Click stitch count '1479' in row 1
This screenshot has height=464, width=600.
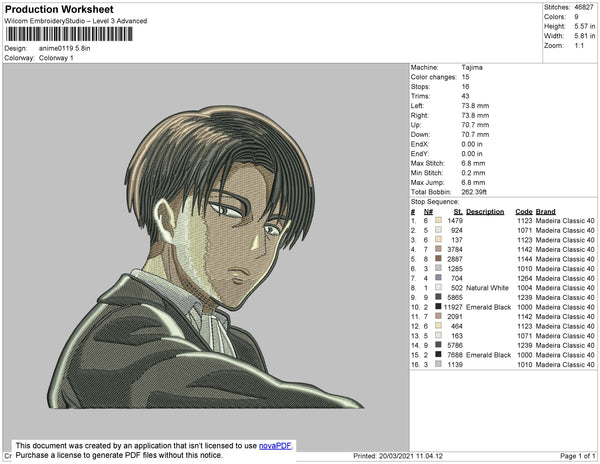coord(455,221)
